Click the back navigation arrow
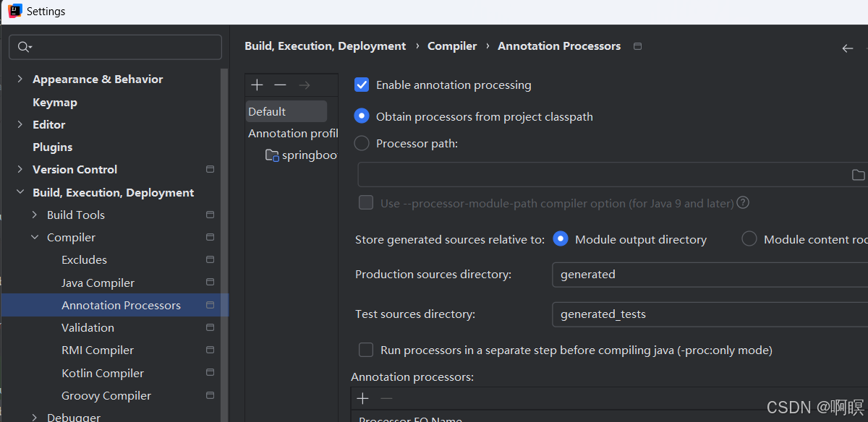The image size is (868, 422). 847,48
